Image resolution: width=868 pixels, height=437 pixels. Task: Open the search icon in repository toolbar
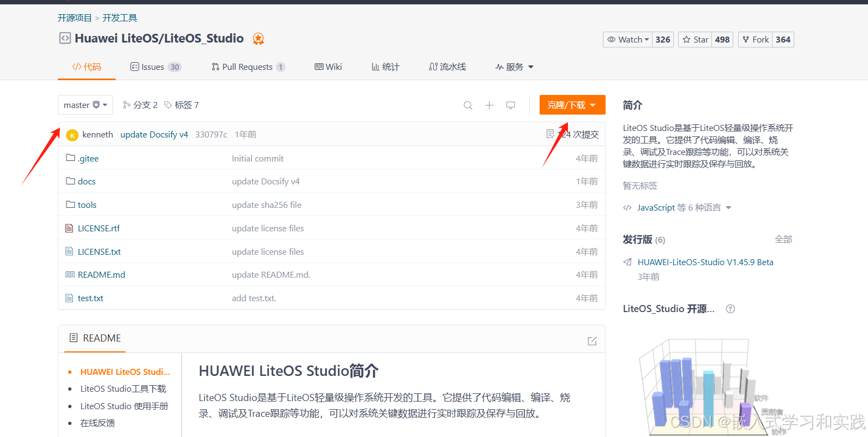pos(468,105)
